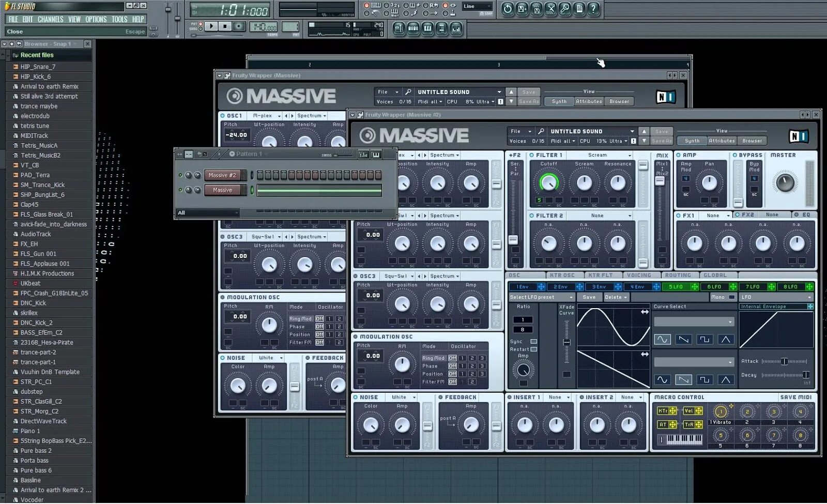Select saw curve in upper LFO curve row
827x504 pixels.
tap(683, 340)
